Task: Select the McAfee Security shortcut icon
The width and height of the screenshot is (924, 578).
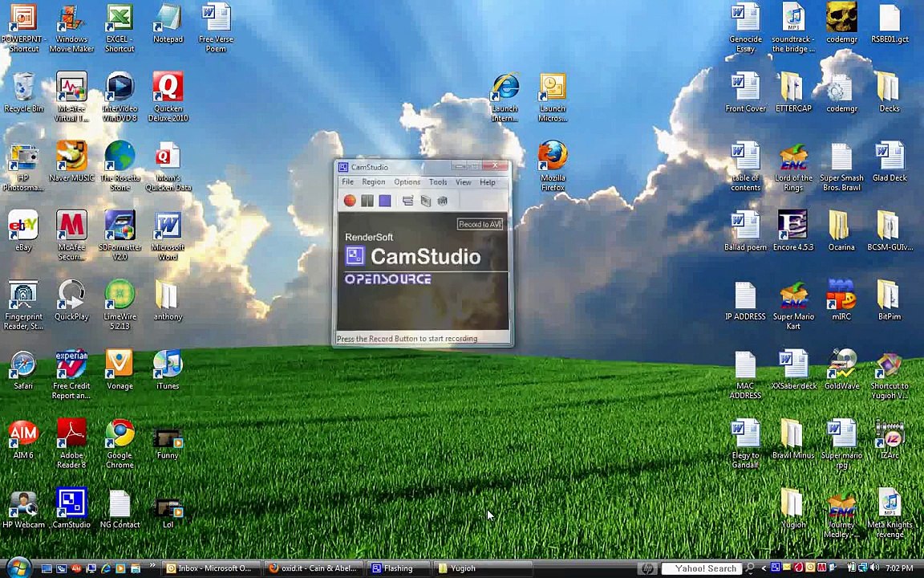Action: [72, 237]
